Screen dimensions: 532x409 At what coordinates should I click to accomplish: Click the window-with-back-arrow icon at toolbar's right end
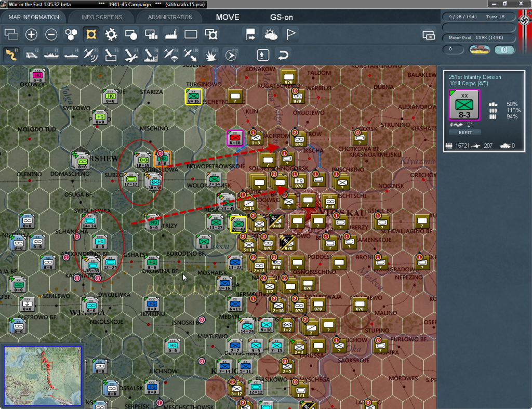coord(429,35)
